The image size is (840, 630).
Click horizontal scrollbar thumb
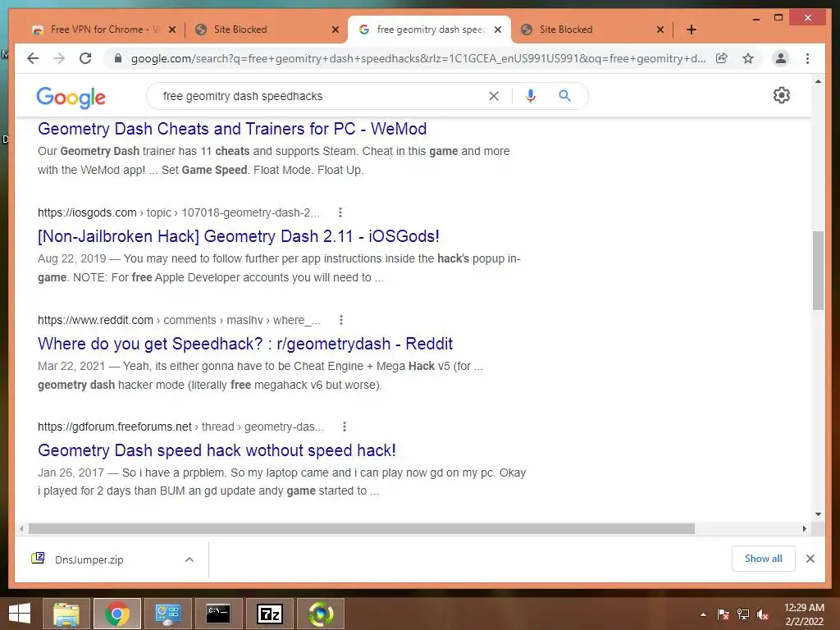coord(362,529)
